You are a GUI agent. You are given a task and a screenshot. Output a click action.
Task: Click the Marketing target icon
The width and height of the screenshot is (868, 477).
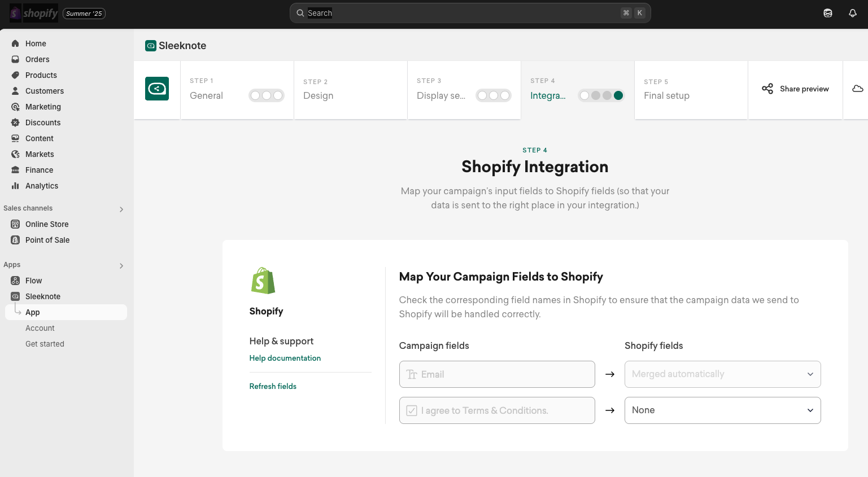click(15, 107)
